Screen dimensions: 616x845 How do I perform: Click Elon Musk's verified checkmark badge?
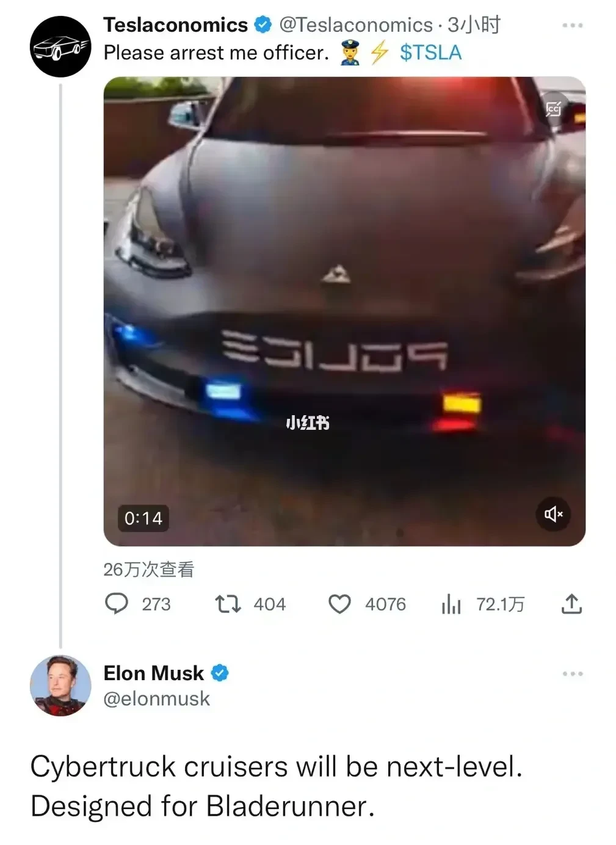coord(220,673)
